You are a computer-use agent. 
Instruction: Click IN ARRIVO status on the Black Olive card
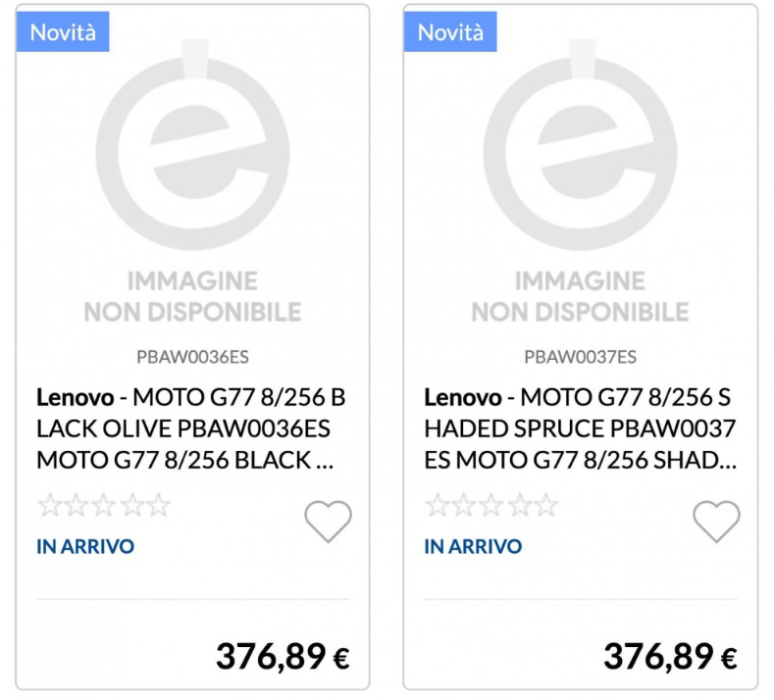point(85,547)
